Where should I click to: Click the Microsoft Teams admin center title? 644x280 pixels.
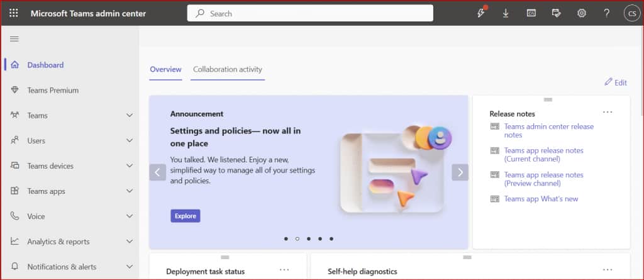[x=88, y=14]
